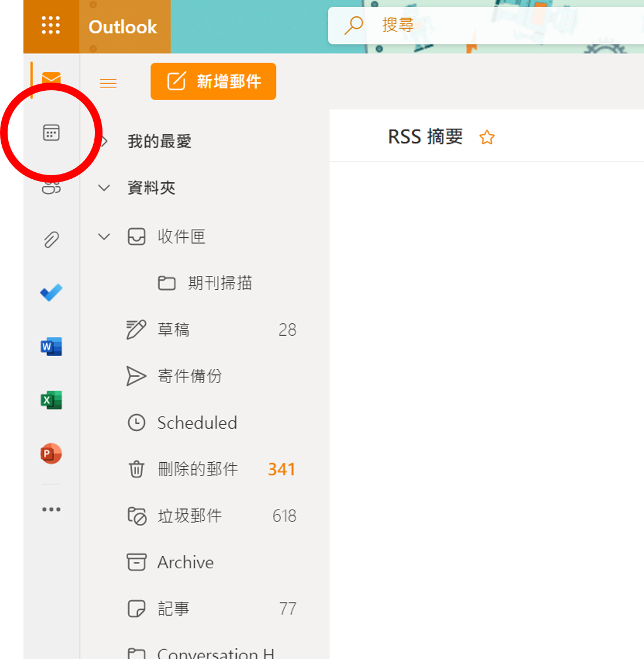Open the Calendar module icon
This screenshot has height=659, width=644.
[52, 133]
